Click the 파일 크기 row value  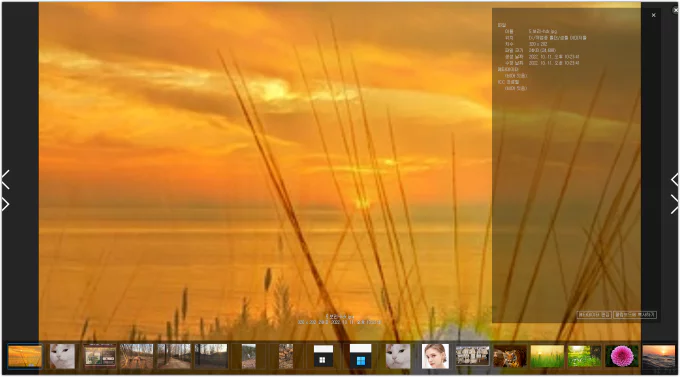coord(542,50)
